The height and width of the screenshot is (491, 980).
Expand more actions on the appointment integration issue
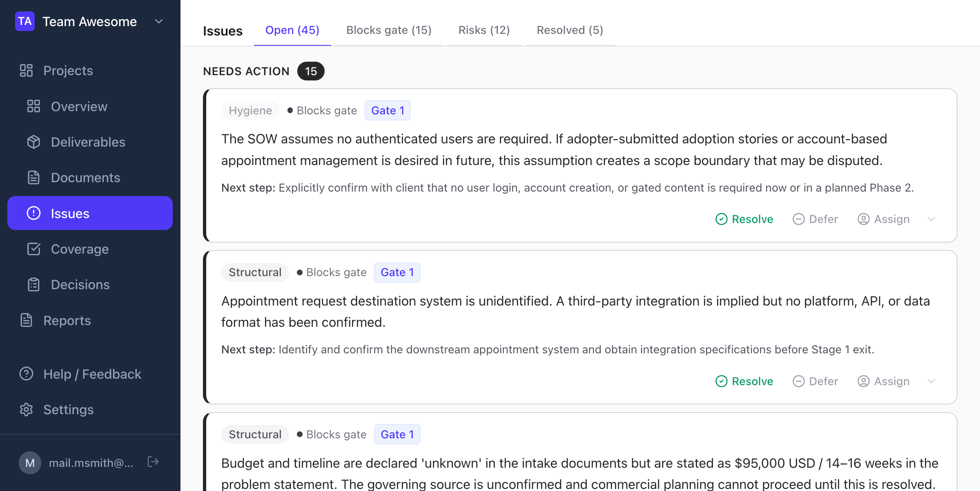coord(931,381)
